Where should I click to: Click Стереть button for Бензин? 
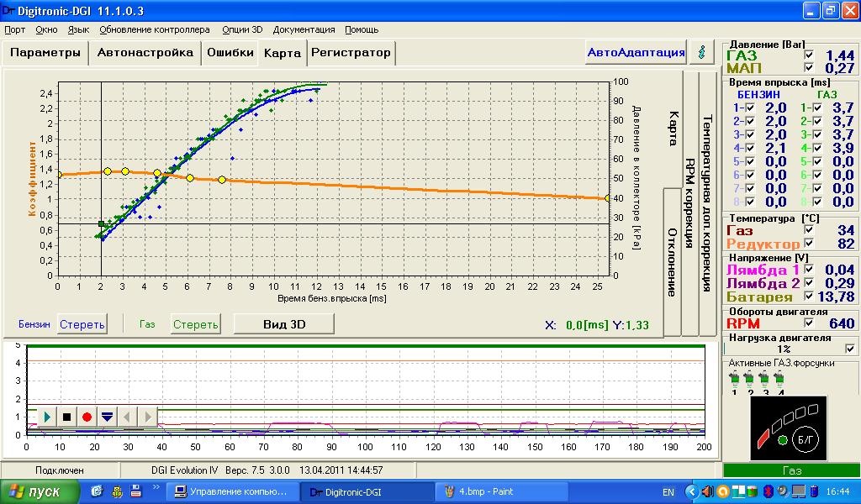[82, 324]
